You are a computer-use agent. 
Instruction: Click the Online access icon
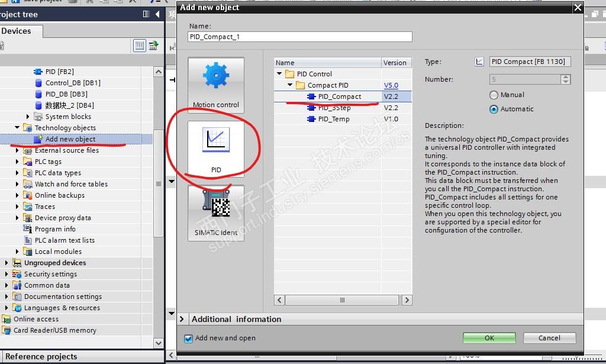pyautogui.click(x=6, y=319)
